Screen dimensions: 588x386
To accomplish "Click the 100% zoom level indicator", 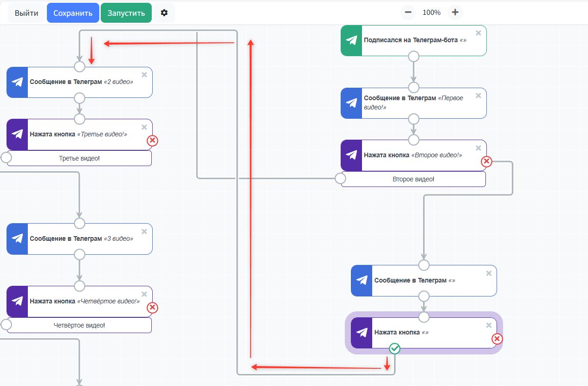I will click(x=432, y=13).
